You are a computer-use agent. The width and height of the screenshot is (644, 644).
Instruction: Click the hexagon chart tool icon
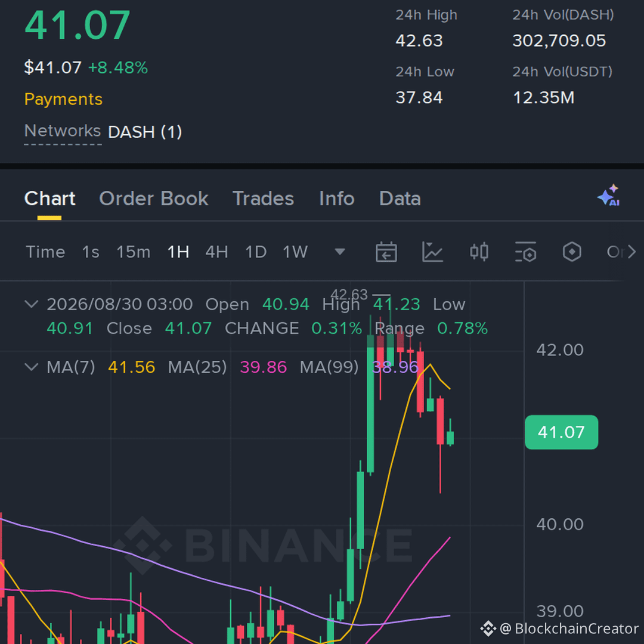coord(572,252)
